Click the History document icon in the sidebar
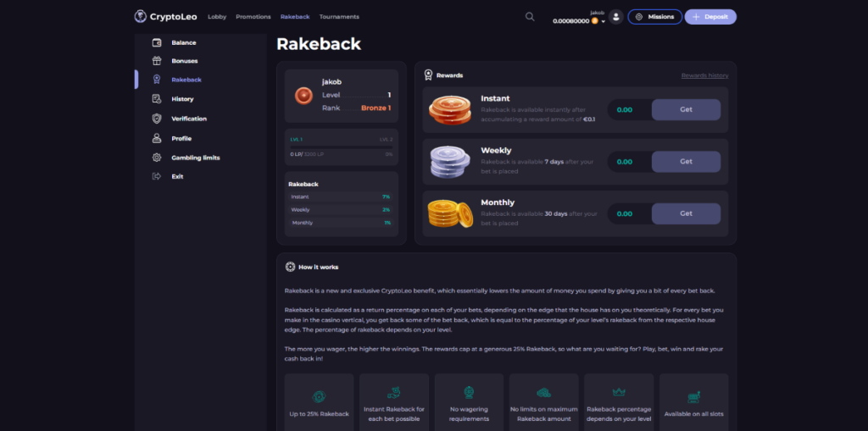Screen dimensions: 868x431 tap(157, 99)
